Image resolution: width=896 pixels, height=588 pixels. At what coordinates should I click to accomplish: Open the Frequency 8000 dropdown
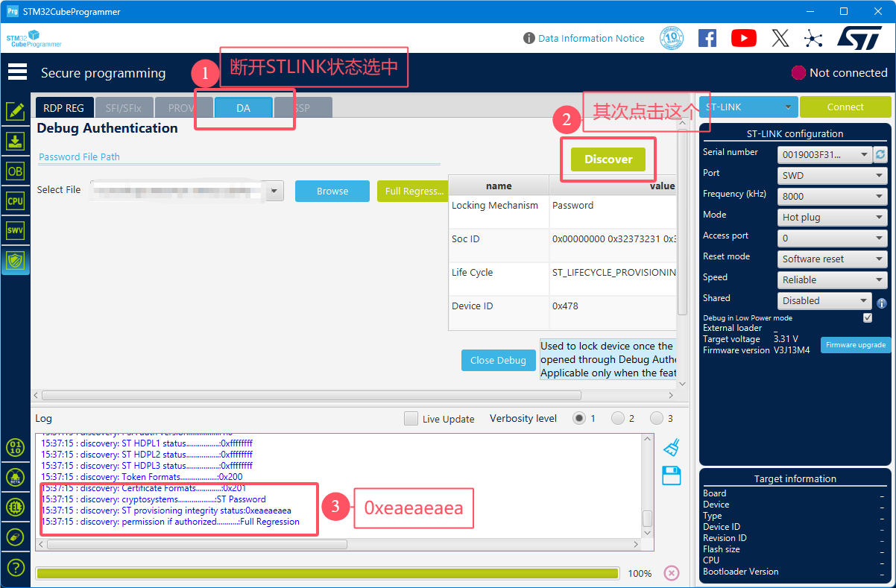pos(832,196)
